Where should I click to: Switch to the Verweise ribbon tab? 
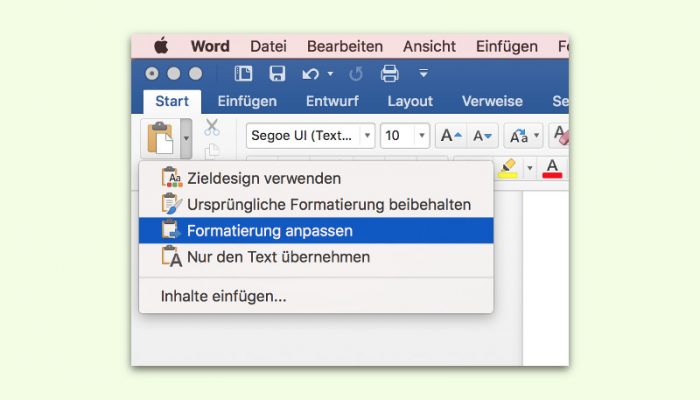click(492, 101)
